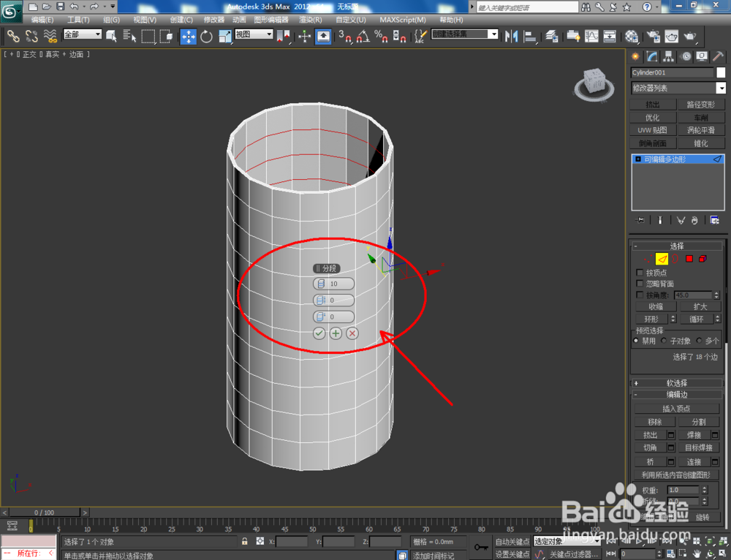Click the time slider 0/100 handle
The image size is (731, 560).
45,512
